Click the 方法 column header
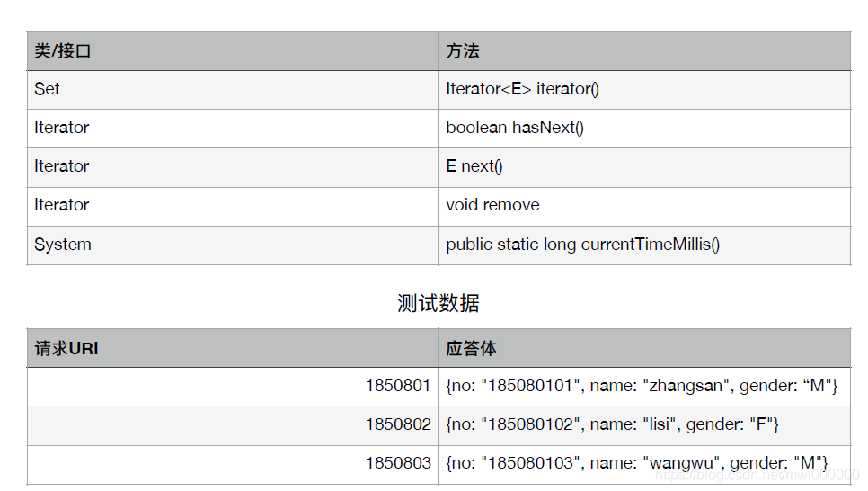This screenshot has width=868, height=491. [645, 51]
